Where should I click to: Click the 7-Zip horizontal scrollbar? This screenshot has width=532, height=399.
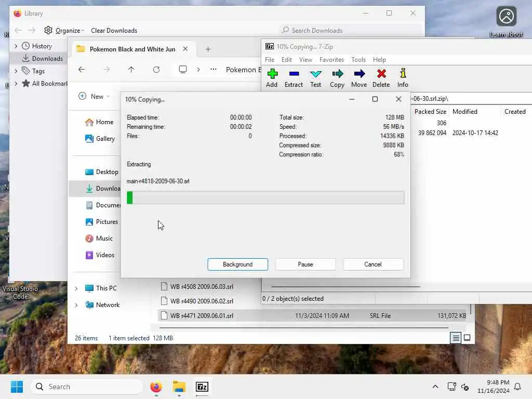pyautogui.click(x=345, y=287)
